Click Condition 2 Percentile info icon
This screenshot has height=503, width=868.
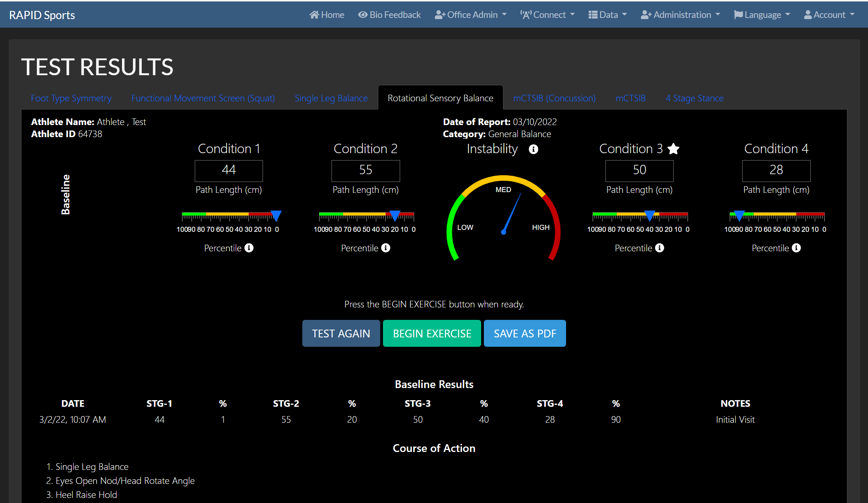pos(386,248)
